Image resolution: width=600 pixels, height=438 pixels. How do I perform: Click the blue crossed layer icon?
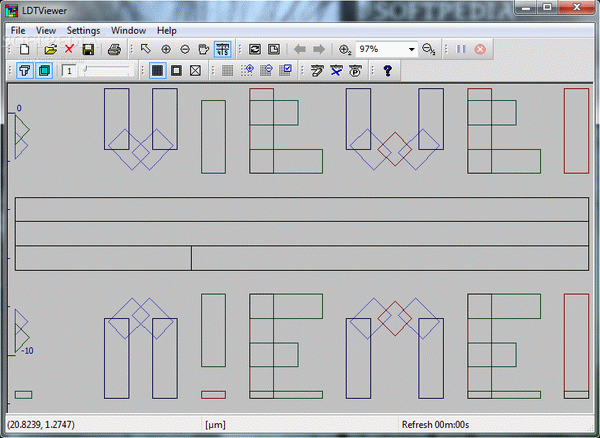336,71
